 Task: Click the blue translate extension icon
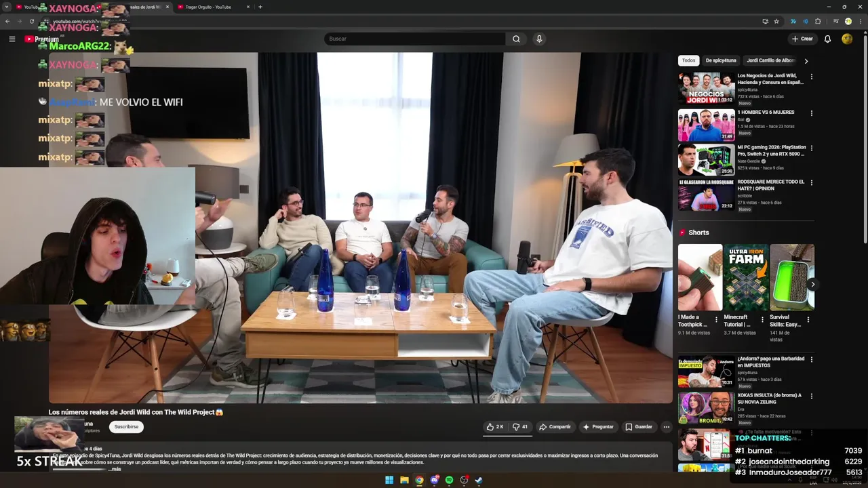tap(793, 21)
